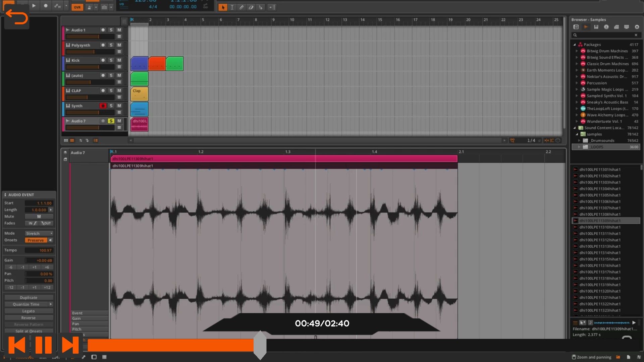This screenshot has width=644, height=362.
Task: Open the Quantize Time options arrow
Action: point(51,304)
